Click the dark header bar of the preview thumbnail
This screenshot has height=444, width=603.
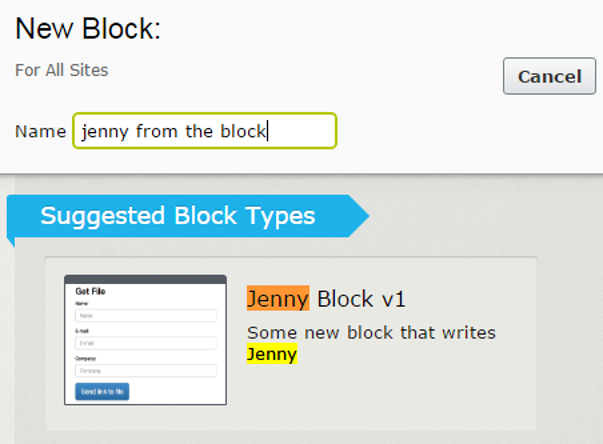click(x=145, y=280)
